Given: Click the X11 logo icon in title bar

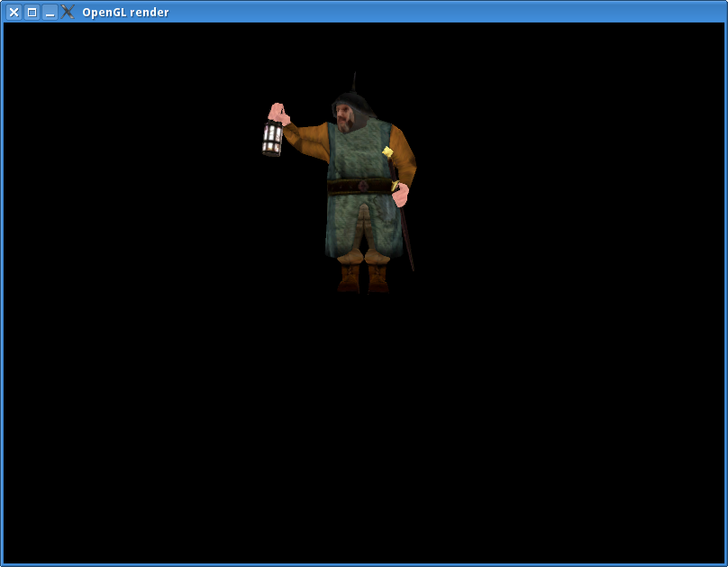Looking at the screenshot, I should click(68, 13).
